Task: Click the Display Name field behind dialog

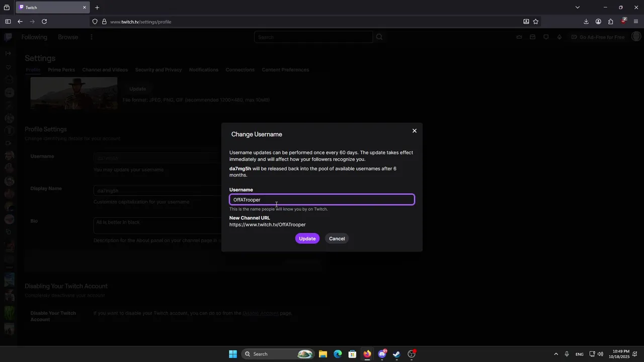Action: (157, 191)
